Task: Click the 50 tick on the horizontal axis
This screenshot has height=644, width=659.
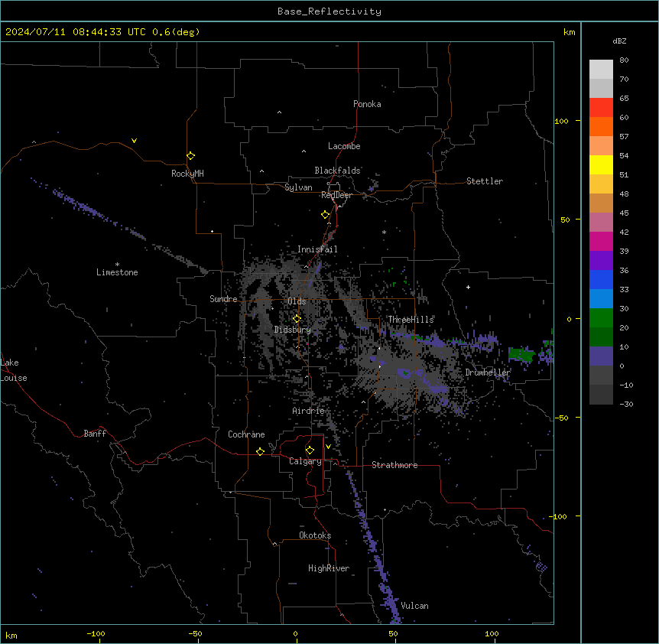Action: click(x=393, y=633)
